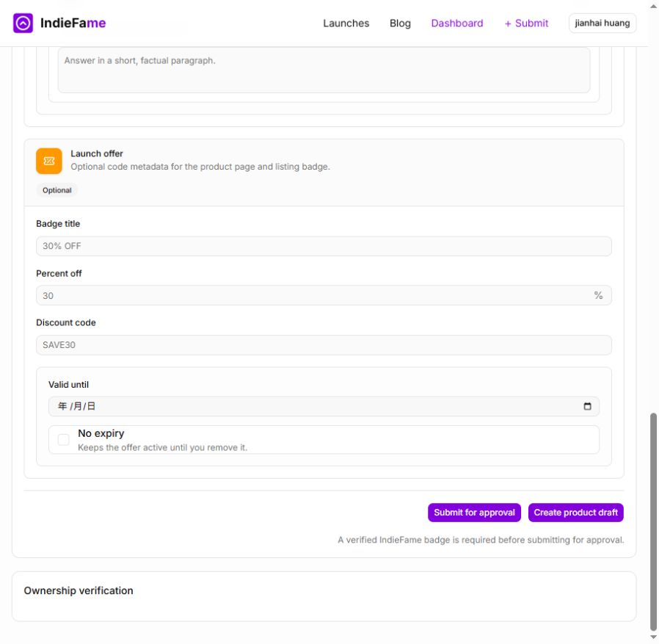Click the Launch offer section title

tap(97, 153)
